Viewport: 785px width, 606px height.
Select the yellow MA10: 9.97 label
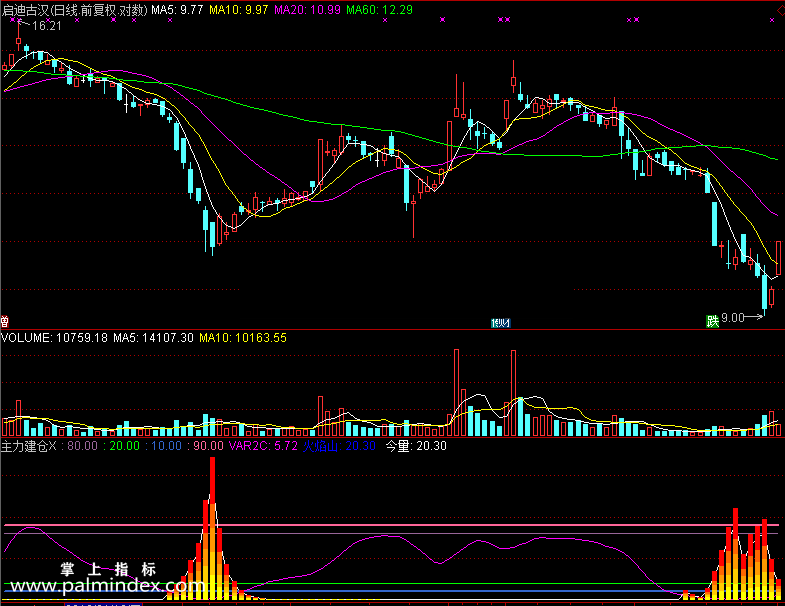coord(239,10)
